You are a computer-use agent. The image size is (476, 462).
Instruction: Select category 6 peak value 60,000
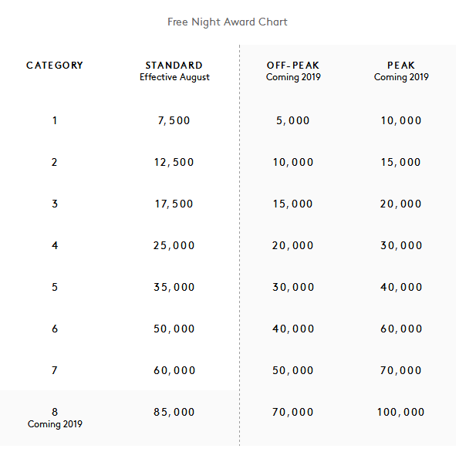pyautogui.click(x=401, y=329)
